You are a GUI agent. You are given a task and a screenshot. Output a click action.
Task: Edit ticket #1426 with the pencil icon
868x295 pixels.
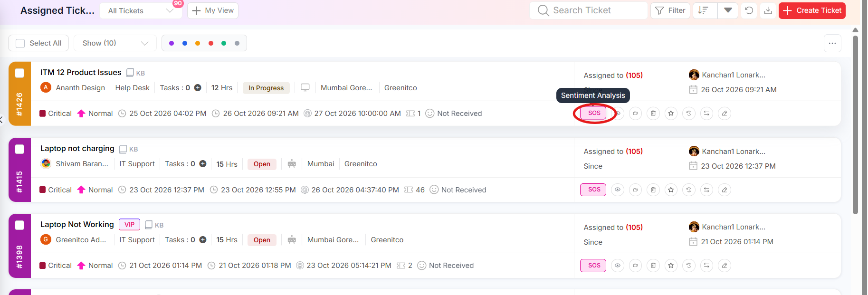725,114
